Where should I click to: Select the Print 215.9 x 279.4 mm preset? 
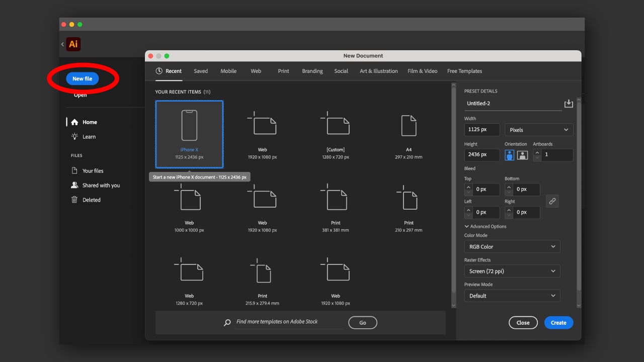point(262,281)
